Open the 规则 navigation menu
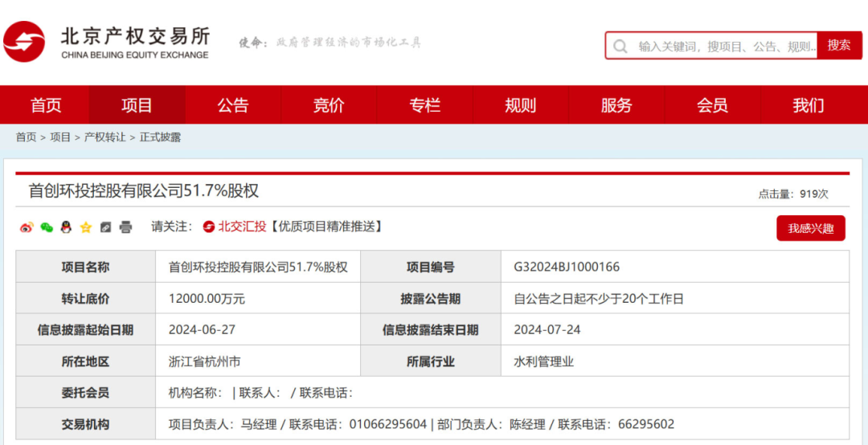 pos(520,104)
